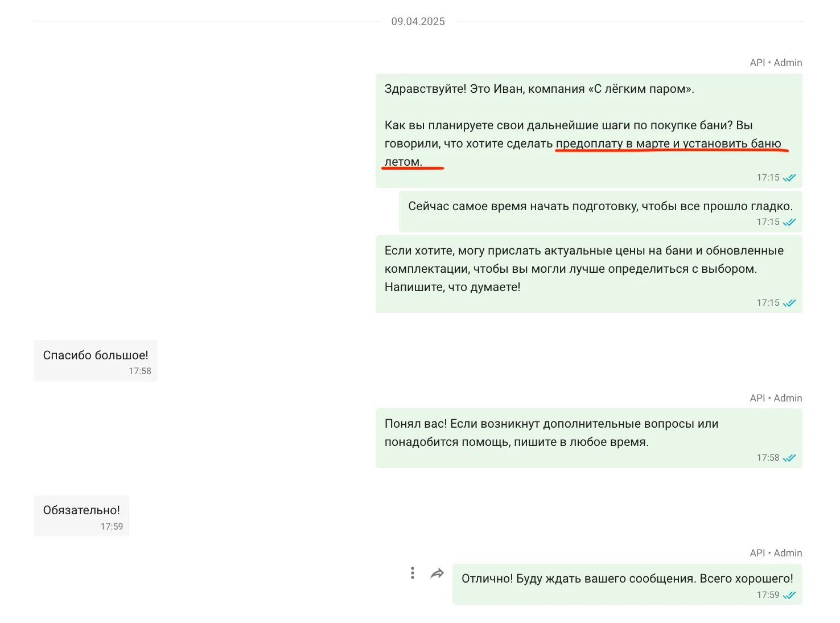The width and height of the screenshot is (840, 623).
Task: Click 'API • Admin' label above 'Отлично!' message
Action: pos(776,553)
